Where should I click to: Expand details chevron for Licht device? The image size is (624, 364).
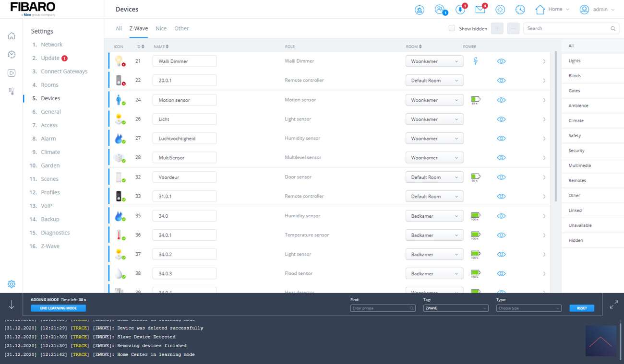tap(544, 119)
